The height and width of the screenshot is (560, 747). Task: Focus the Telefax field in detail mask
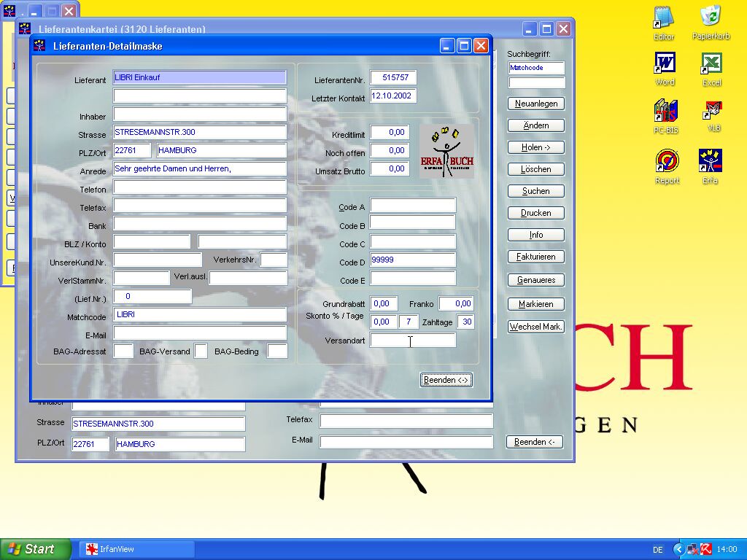point(200,205)
